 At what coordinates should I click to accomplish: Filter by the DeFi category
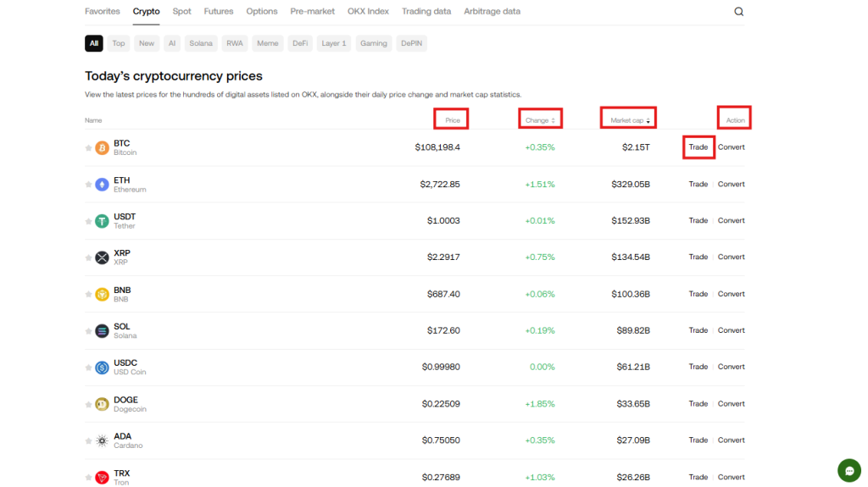click(300, 43)
